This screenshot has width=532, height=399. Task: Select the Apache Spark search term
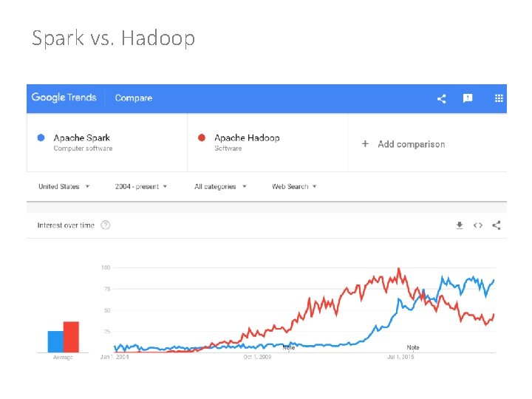(82, 138)
